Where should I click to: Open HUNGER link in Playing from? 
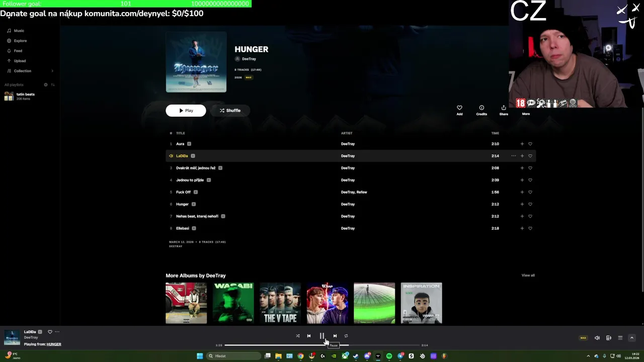pyautogui.click(x=54, y=344)
